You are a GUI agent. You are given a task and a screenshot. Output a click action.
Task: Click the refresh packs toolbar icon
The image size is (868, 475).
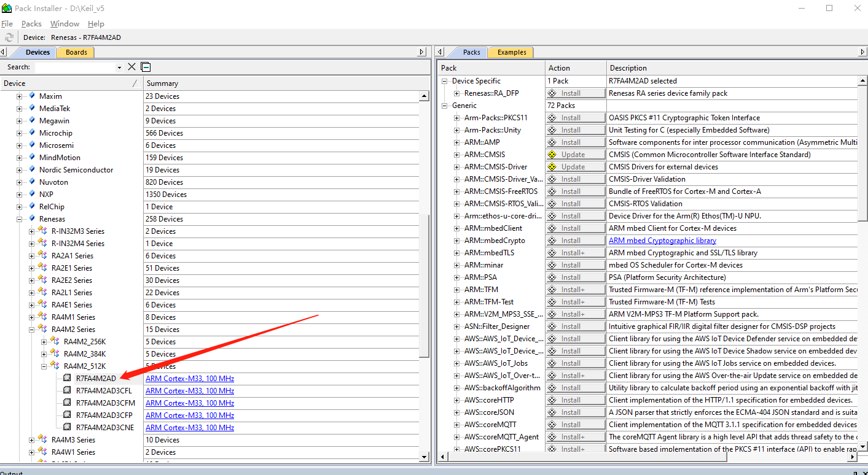9,37
